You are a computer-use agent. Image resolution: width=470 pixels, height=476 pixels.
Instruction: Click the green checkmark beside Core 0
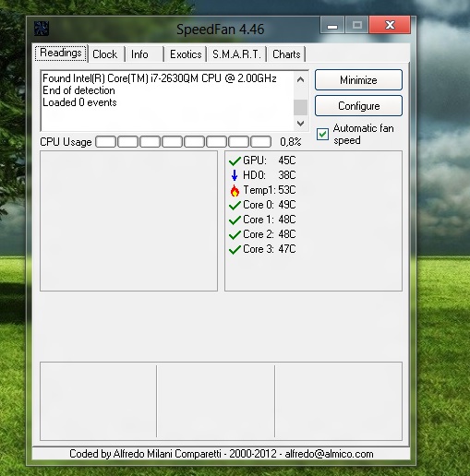(235, 205)
